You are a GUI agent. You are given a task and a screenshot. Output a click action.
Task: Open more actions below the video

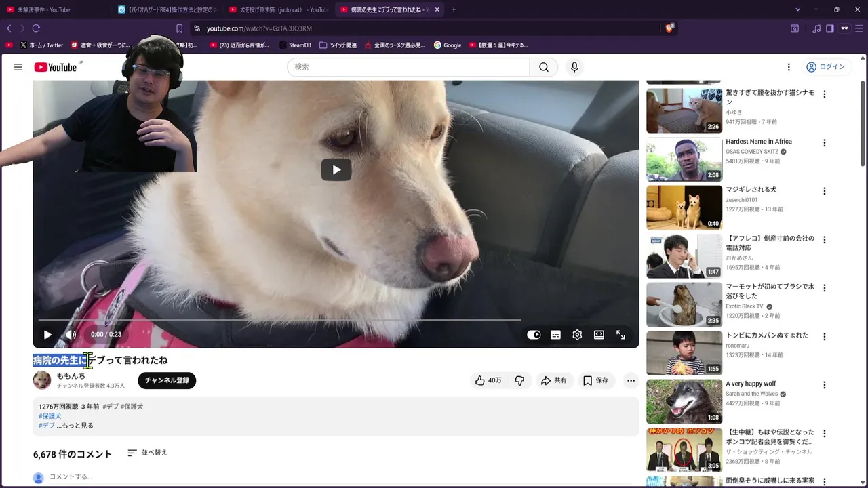point(631,380)
